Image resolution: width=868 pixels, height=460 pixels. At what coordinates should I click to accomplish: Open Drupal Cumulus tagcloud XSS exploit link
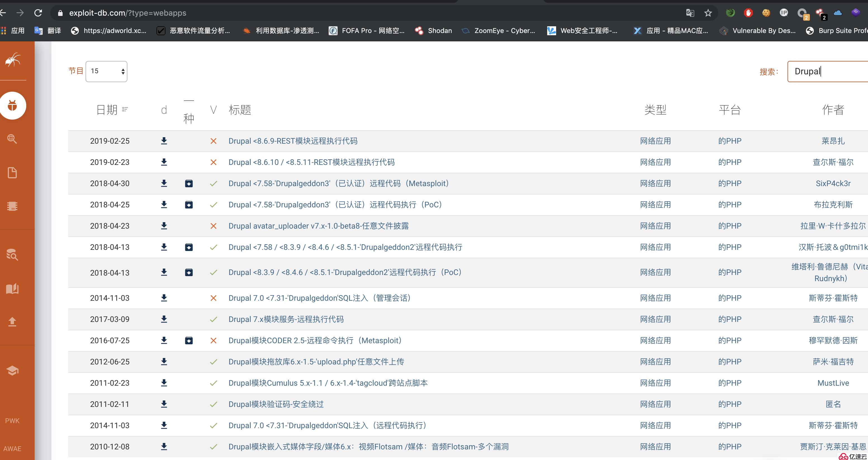(328, 383)
